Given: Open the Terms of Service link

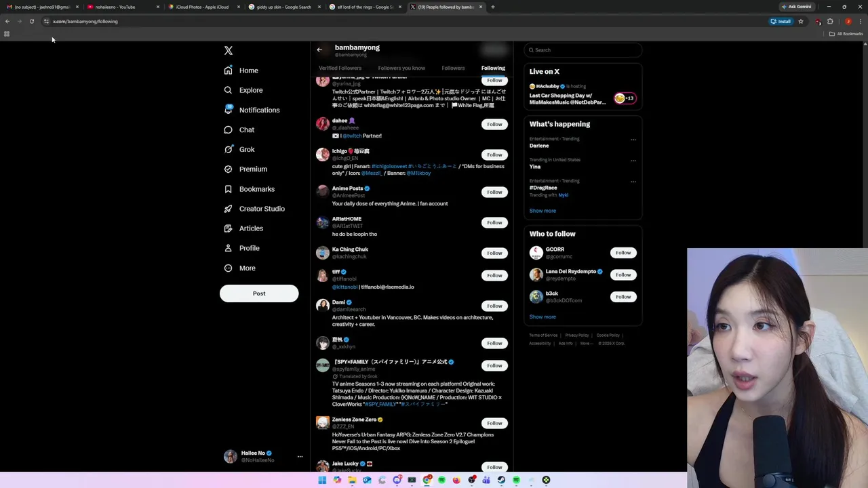Looking at the screenshot, I should [x=543, y=335].
